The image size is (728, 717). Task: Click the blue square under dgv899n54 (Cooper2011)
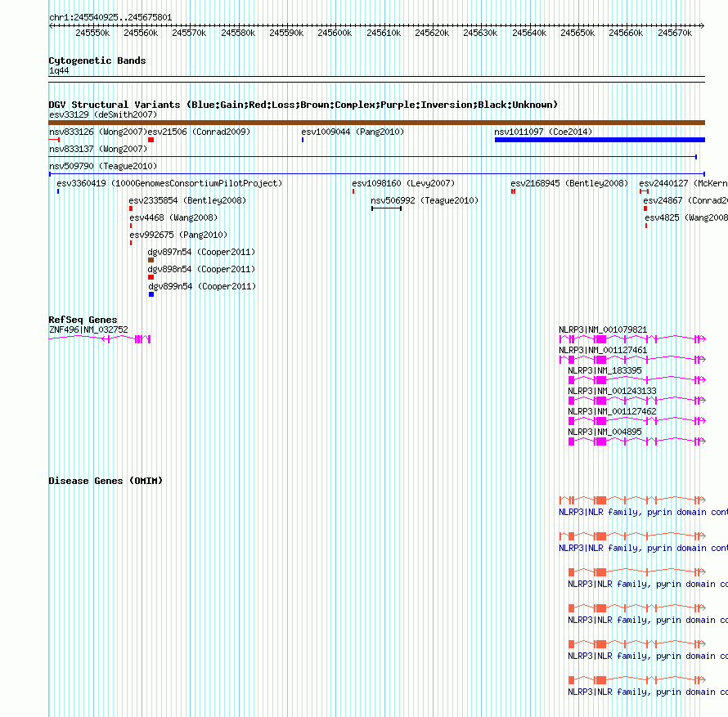pos(151,294)
